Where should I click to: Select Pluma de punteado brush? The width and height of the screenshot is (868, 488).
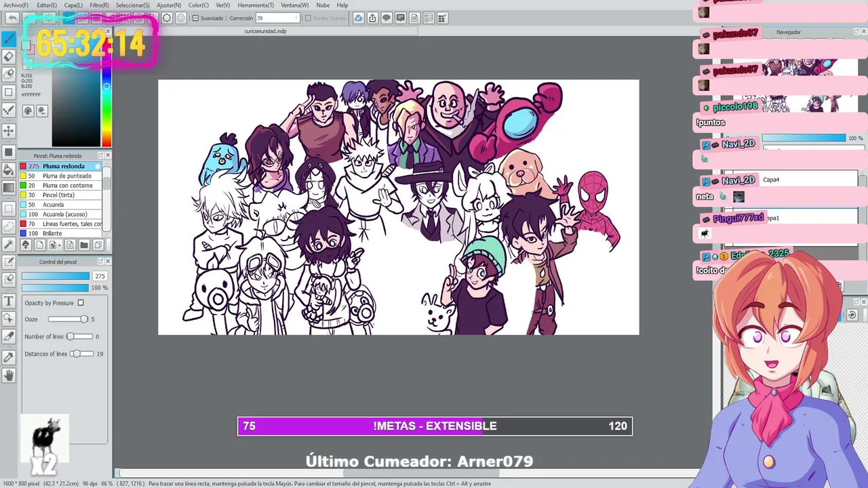(x=61, y=176)
